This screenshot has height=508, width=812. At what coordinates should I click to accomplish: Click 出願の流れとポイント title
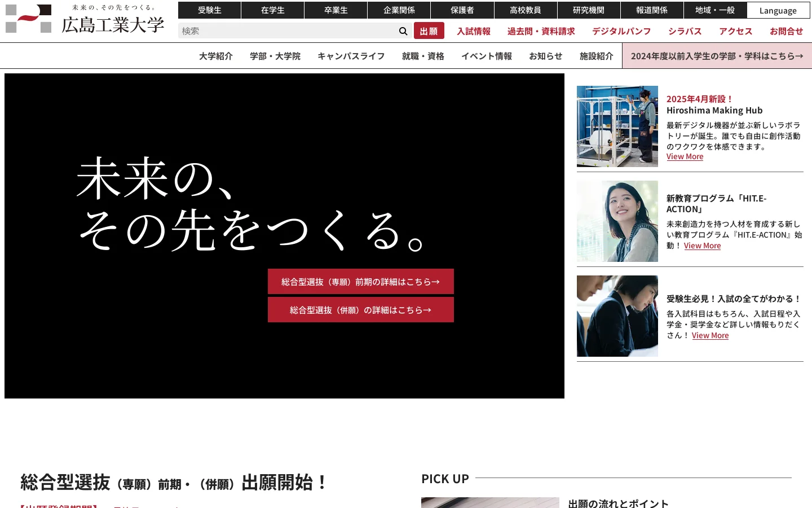click(x=619, y=503)
